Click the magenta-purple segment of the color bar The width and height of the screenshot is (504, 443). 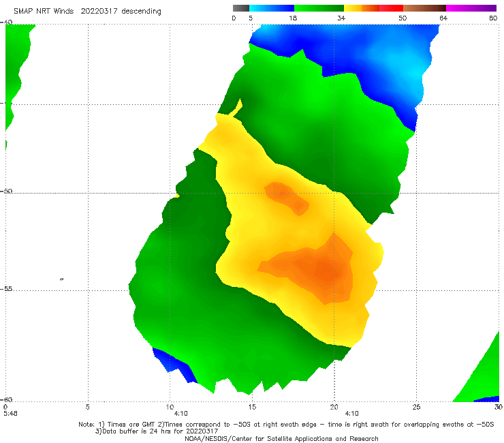[x=471, y=8]
